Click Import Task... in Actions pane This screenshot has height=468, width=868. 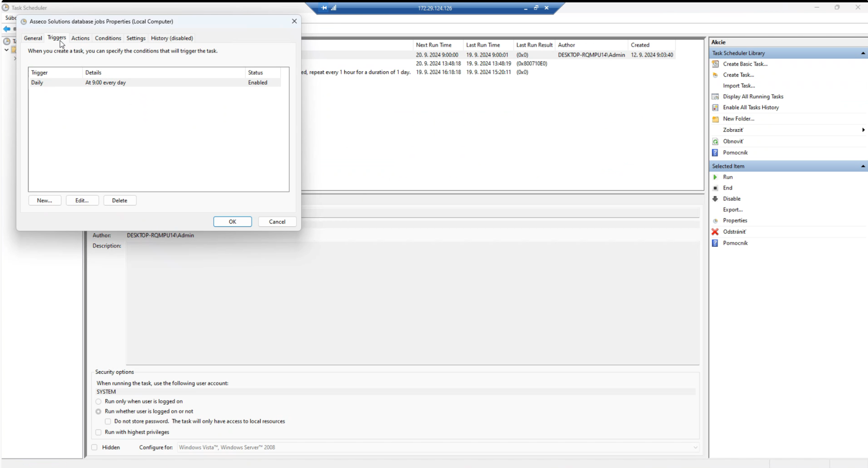(x=739, y=86)
